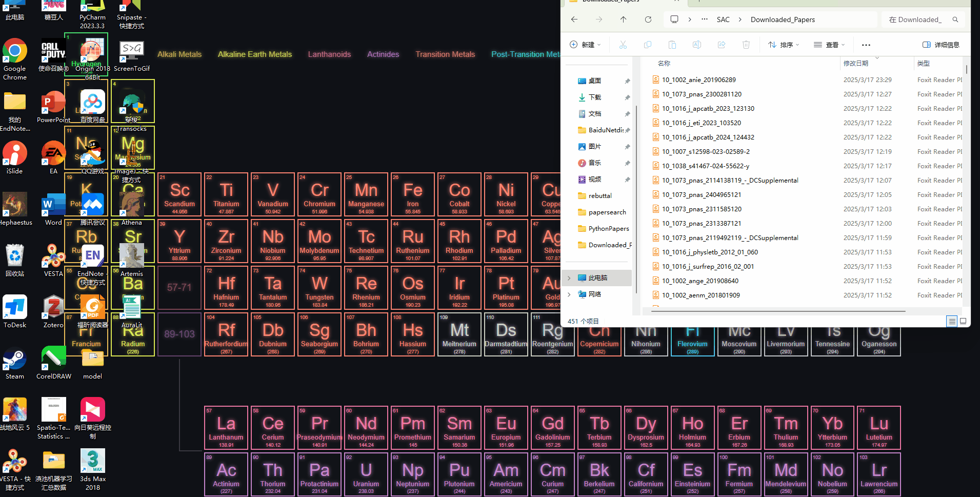Open Google Chrome desktop icon
The height and width of the screenshot is (497, 980).
click(15, 59)
